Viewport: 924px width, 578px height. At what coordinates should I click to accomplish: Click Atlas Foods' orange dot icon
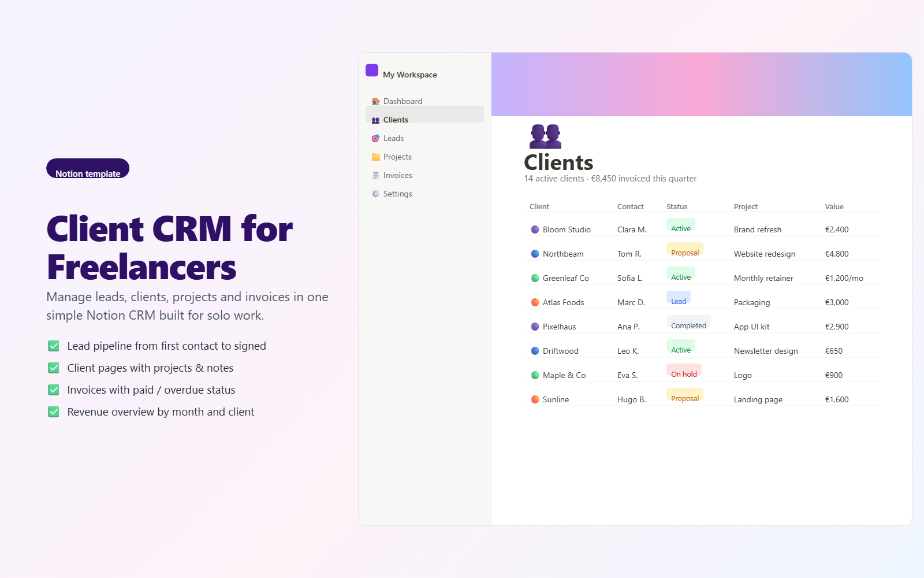(x=535, y=302)
